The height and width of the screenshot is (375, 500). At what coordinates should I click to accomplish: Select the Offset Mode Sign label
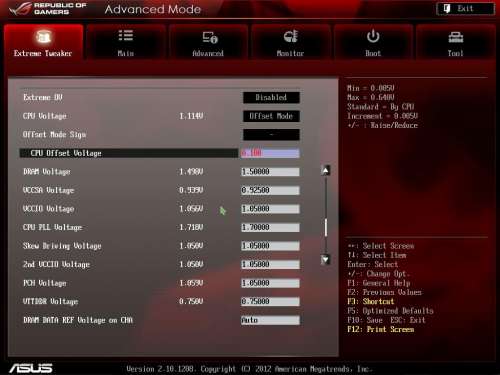pyautogui.click(x=54, y=135)
